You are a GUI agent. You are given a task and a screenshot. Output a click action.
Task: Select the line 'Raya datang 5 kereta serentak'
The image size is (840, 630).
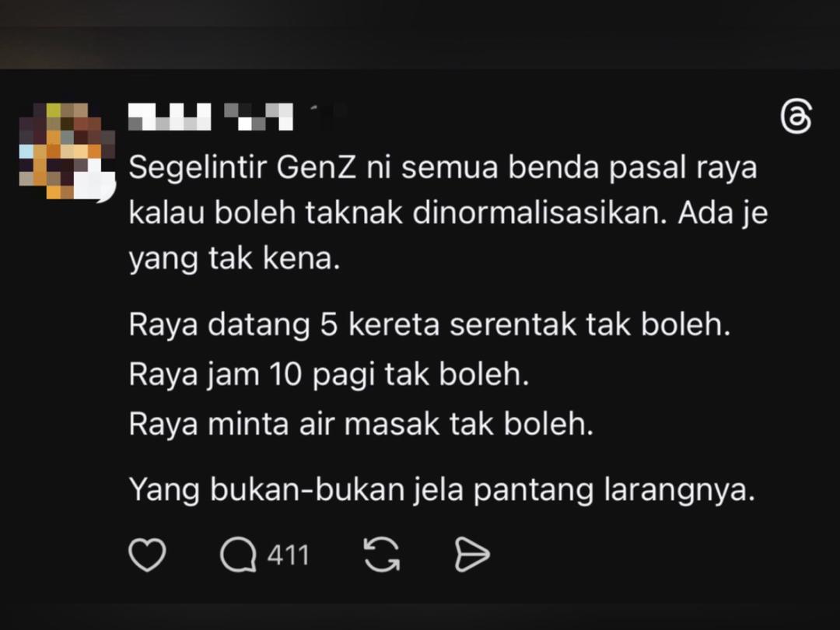(429, 324)
